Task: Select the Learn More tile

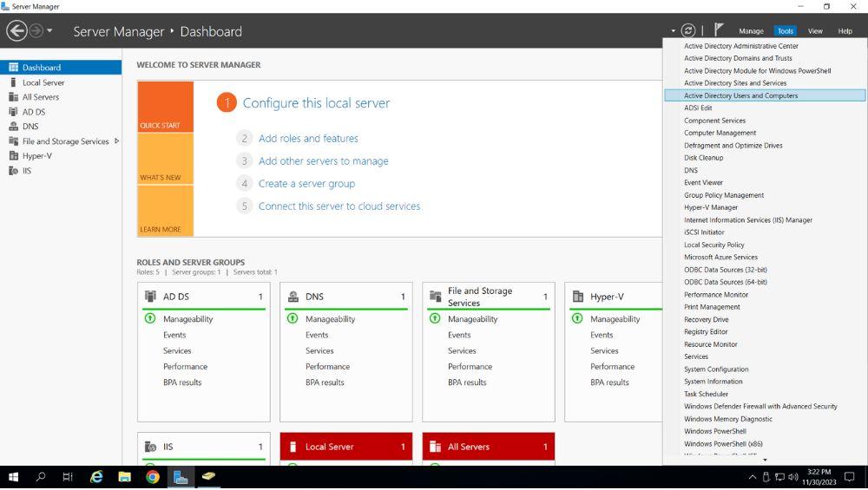Action: 165,211
